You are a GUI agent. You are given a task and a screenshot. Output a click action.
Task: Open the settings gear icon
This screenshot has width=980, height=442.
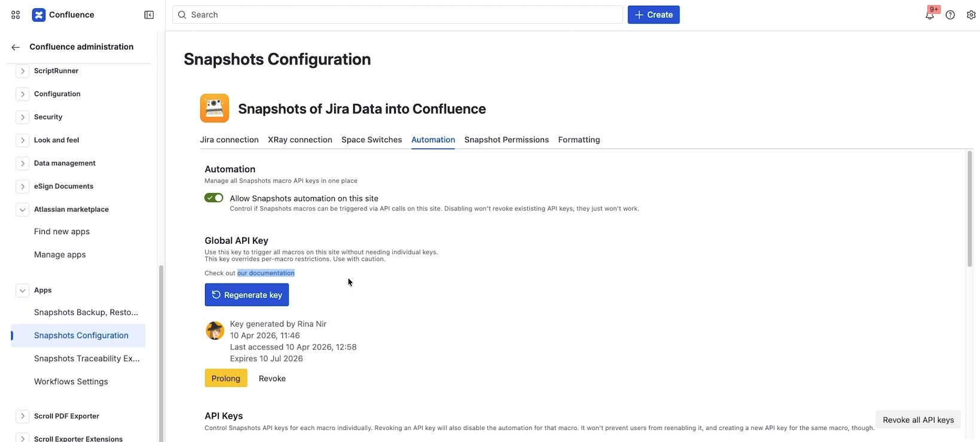click(x=971, y=15)
